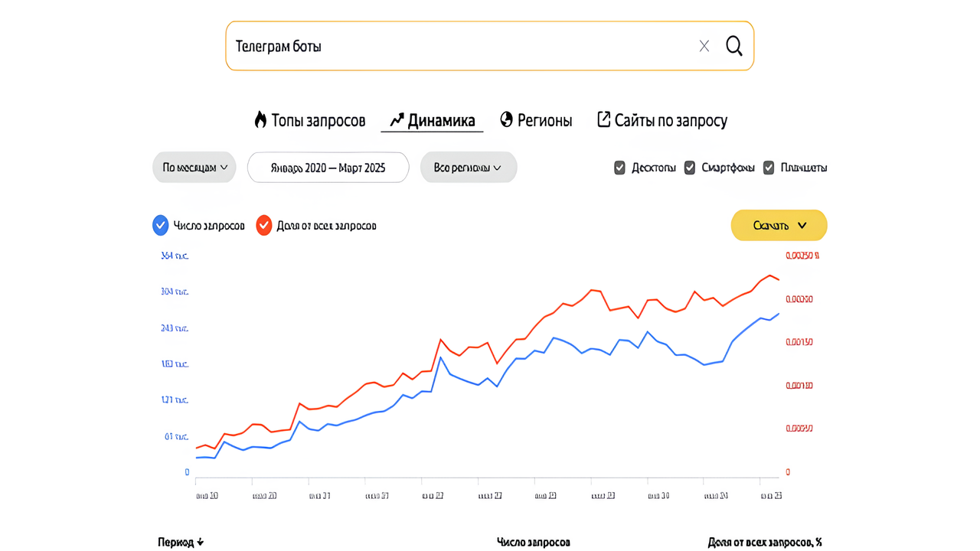
Task: Disable the Планшеты checkbox
Action: (769, 168)
